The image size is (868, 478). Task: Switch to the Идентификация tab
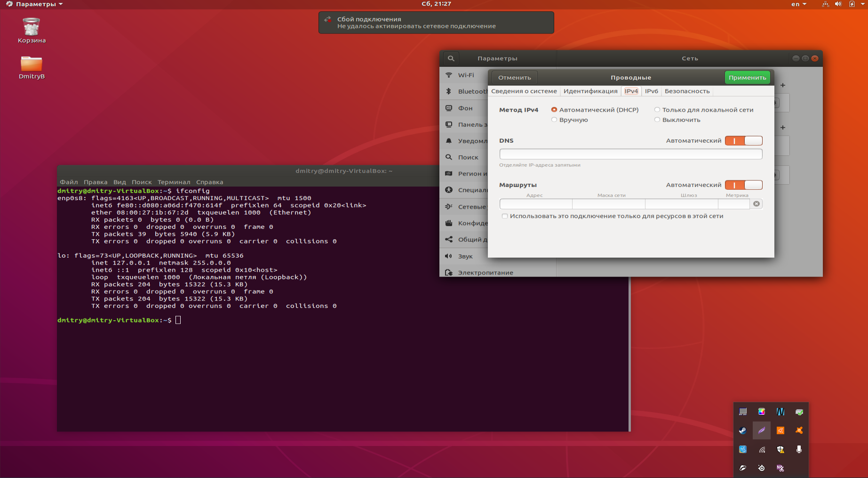click(590, 91)
